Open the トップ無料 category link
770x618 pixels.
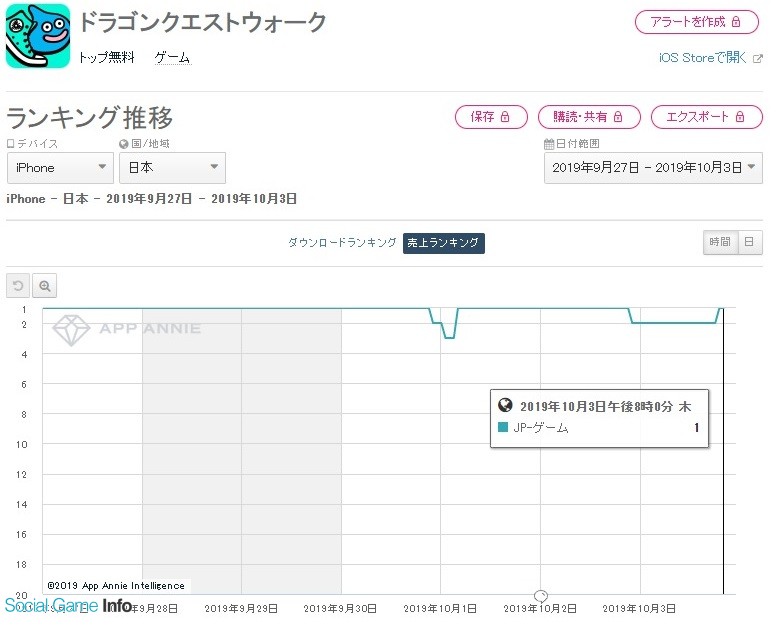[x=106, y=58]
